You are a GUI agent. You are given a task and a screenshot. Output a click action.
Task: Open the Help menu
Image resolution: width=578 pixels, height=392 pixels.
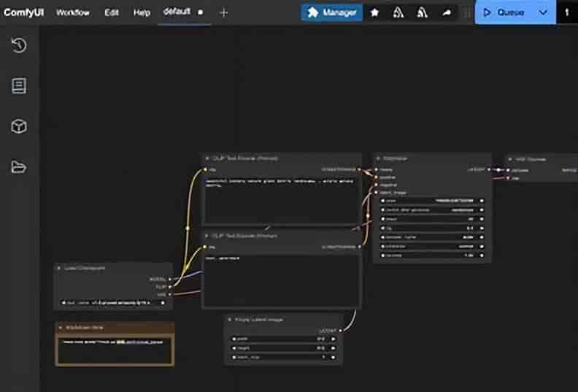[142, 12]
